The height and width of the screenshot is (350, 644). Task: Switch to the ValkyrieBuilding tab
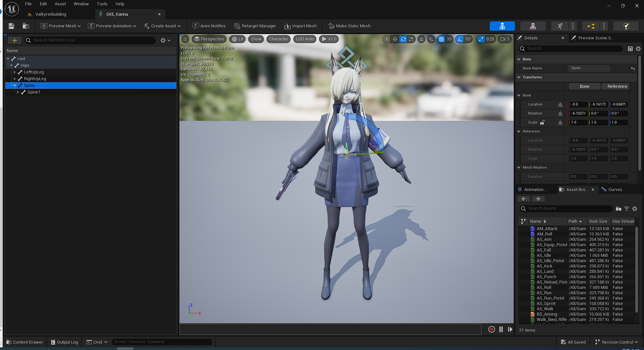[51, 14]
